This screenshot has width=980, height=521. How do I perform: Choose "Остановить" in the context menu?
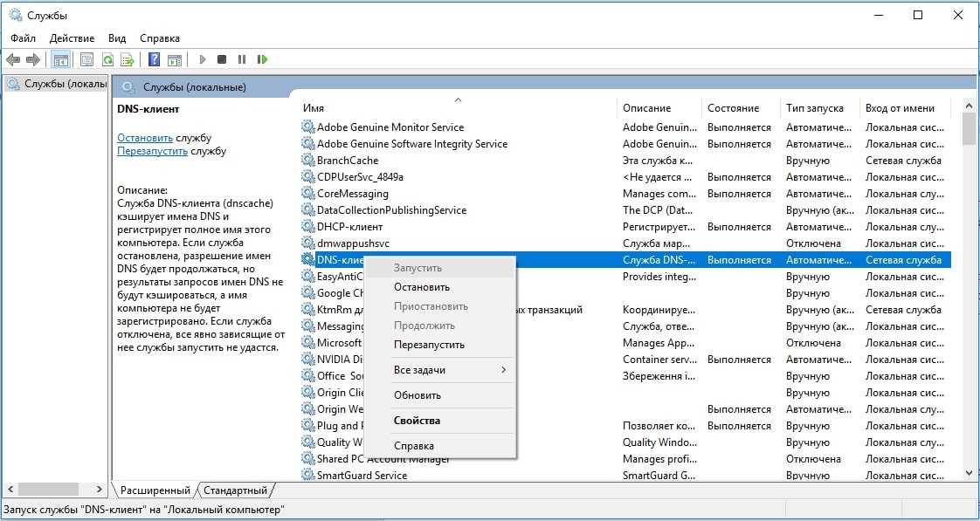422,287
